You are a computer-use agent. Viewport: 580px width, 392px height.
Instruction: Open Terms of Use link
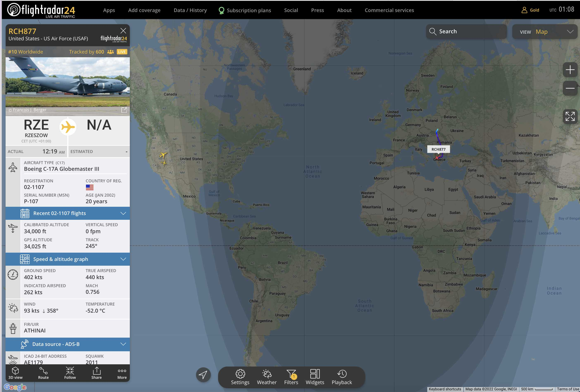tap(568, 389)
